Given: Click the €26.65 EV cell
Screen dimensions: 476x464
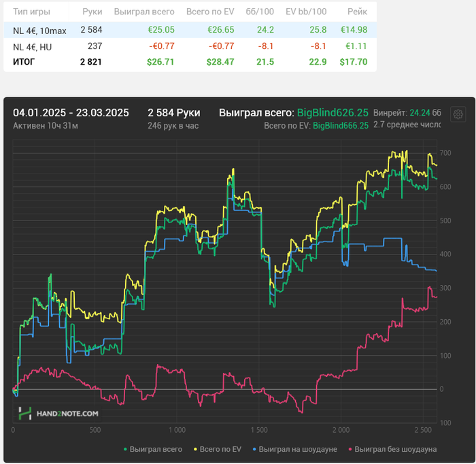Looking at the screenshot, I should pyautogui.click(x=221, y=30).
